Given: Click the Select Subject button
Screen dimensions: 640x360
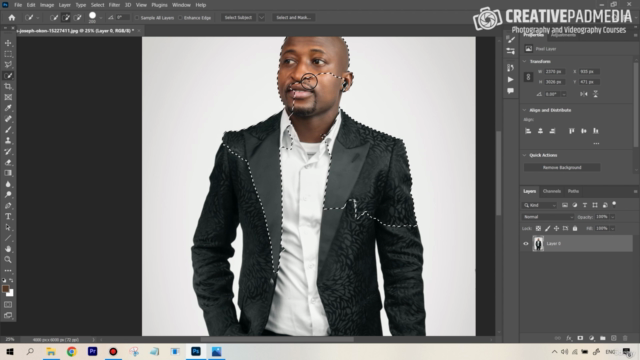Looking at the screenshot, I should click(238, 18).
